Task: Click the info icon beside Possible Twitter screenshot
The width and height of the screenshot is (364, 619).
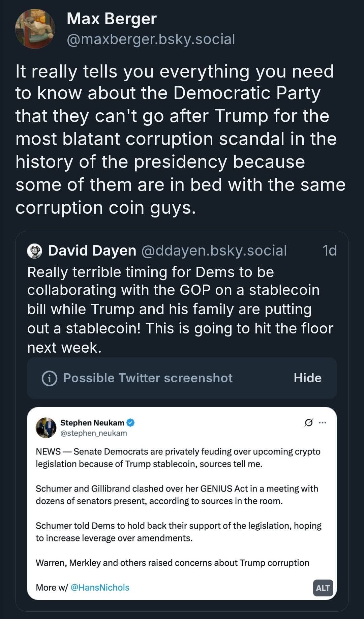Action: point(49,378)
